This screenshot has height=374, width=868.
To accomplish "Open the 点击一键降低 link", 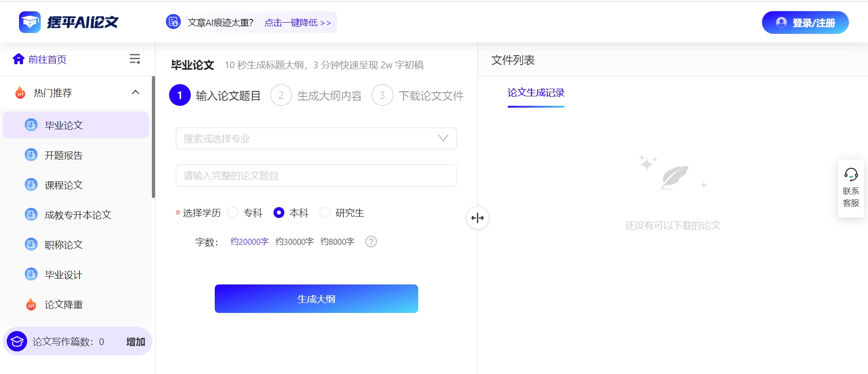I will pos(297,23).
